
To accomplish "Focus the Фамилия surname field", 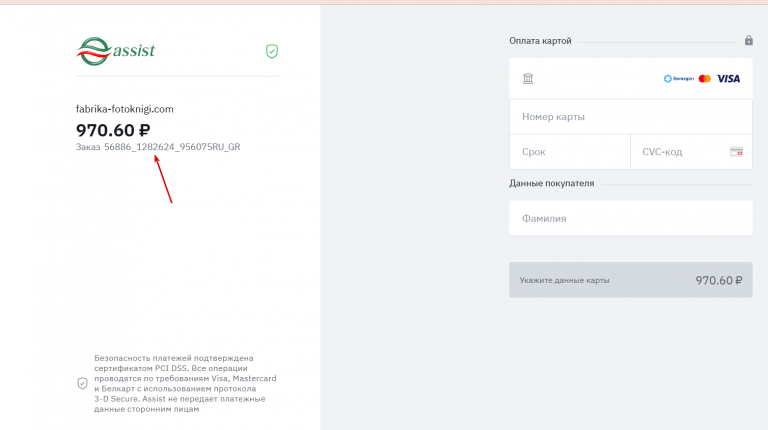I will [630, 218].
